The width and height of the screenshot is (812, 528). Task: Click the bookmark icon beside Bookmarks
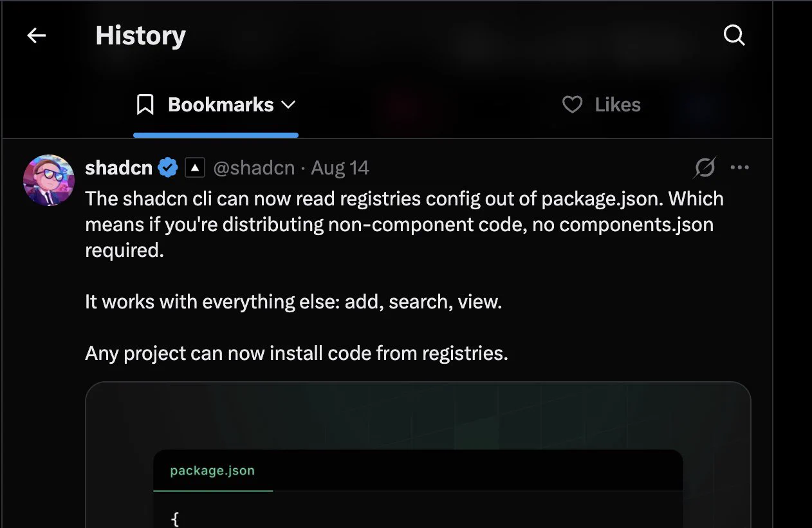coord(145,105)
